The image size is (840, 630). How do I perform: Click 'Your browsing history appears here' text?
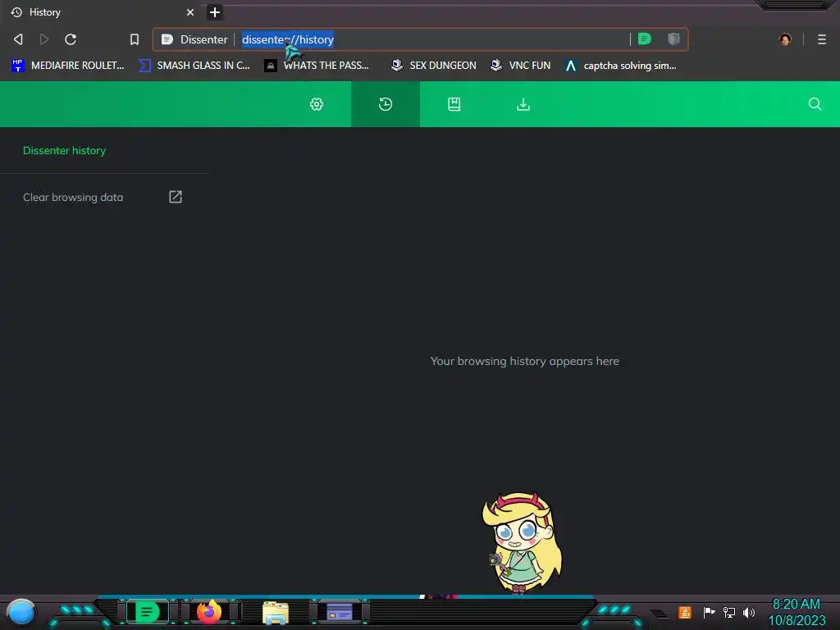(524, 361)
